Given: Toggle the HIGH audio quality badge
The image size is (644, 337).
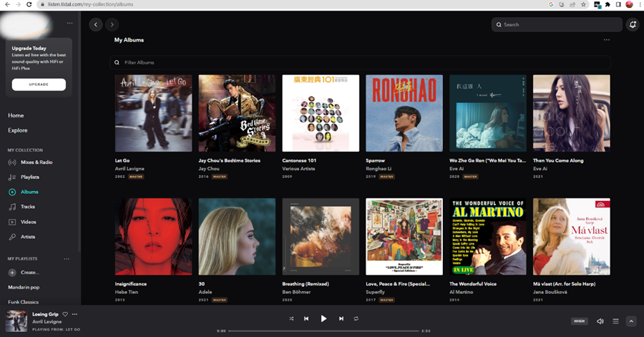Looking at the screenshot, I should (579, 321).
